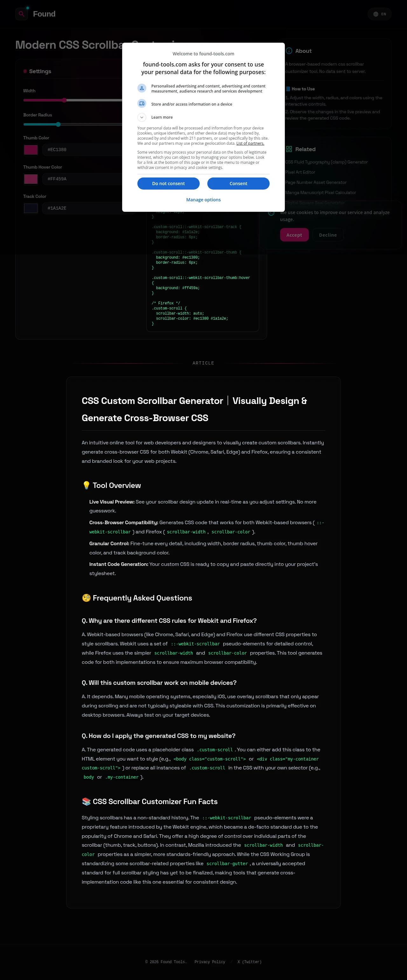Screen dimensions: 407x980
Task: Decline cookies in the cookie banner
Action: pos(328,235)
